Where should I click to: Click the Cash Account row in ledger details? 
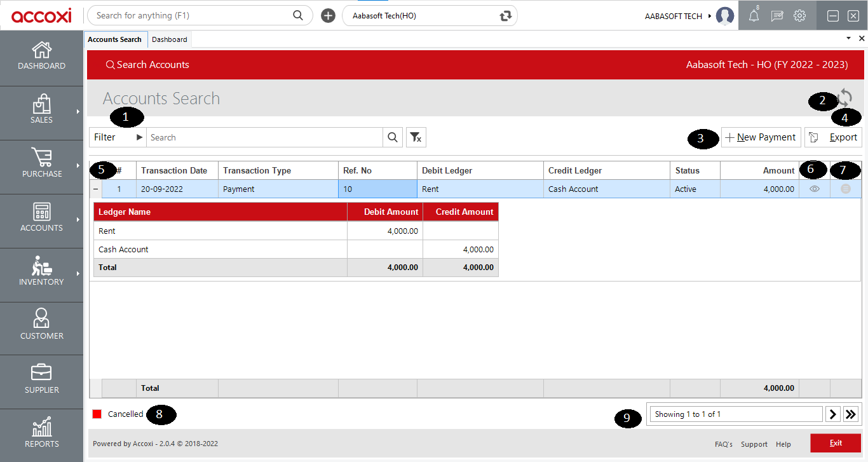[296, 249]
